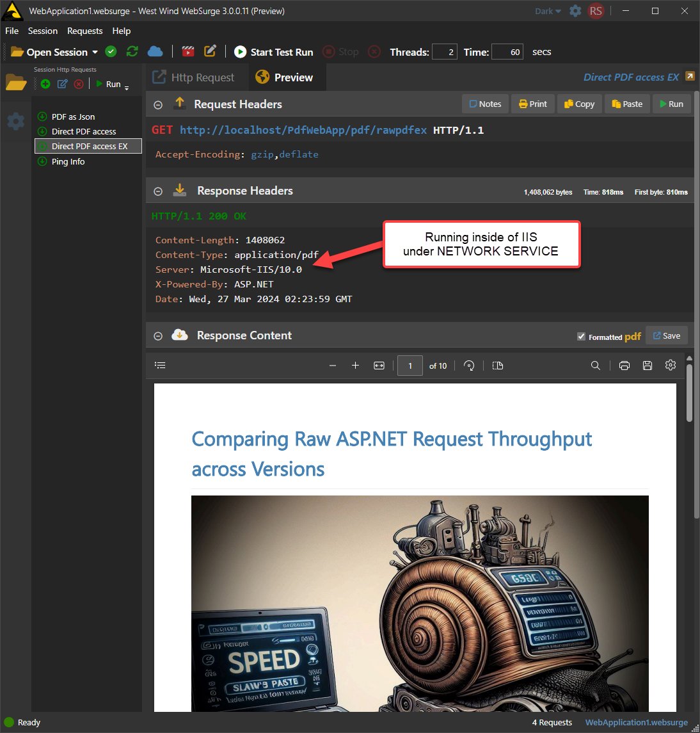Open search in the PDF viewer

(595, 366)
